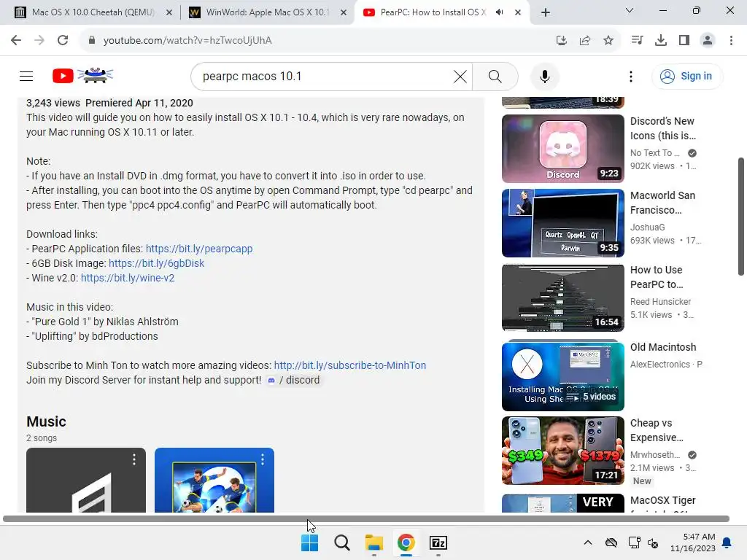
Task: Open How to Use PearPC video thumbnail
Action: click(563, 297)
